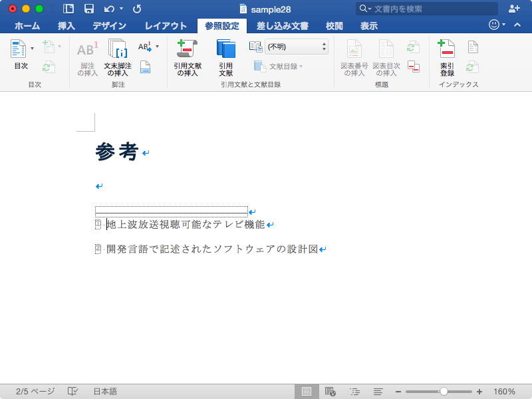Switch to the 校閲 tab
Viewport: 532px width, 399px height.
point(334,26)
